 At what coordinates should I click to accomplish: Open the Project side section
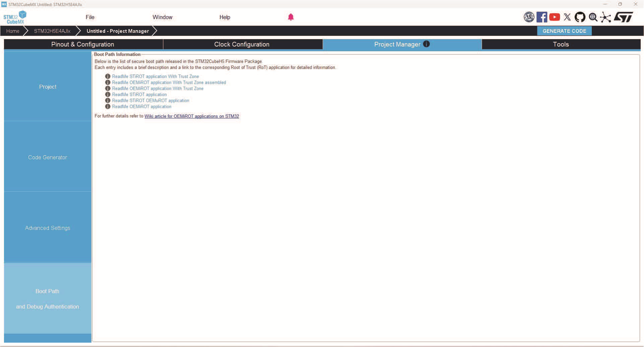[48, 86]
